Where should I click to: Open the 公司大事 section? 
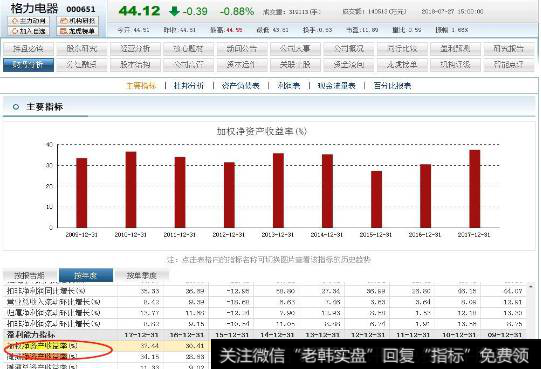click(x=295, y=49)
